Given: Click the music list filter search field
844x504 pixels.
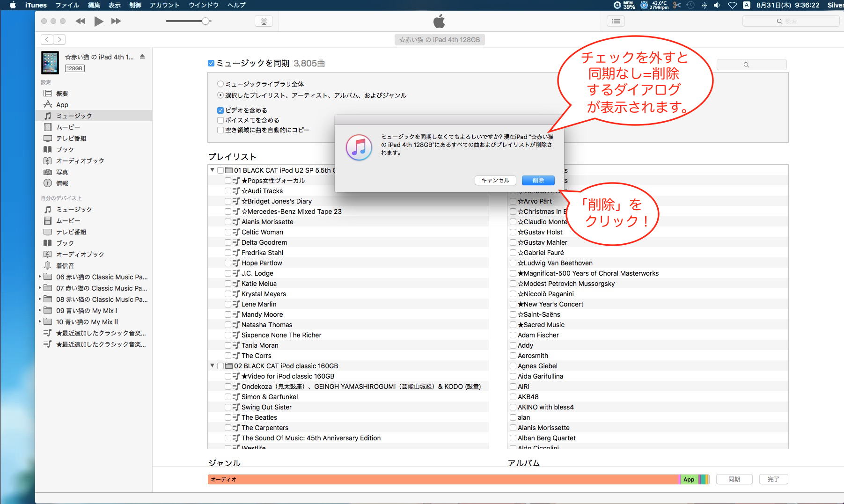Looking at the screenshot, I should (751, 65).
